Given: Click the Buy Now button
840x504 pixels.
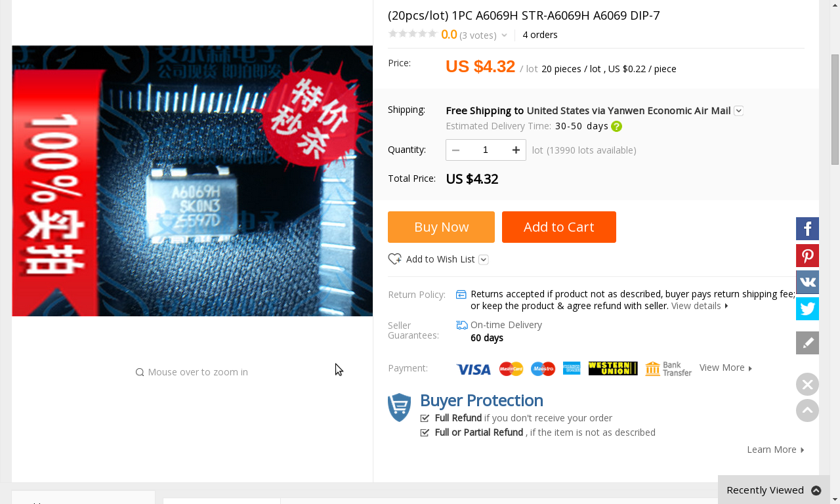Looking at the screenshot, I should point(441,227).
